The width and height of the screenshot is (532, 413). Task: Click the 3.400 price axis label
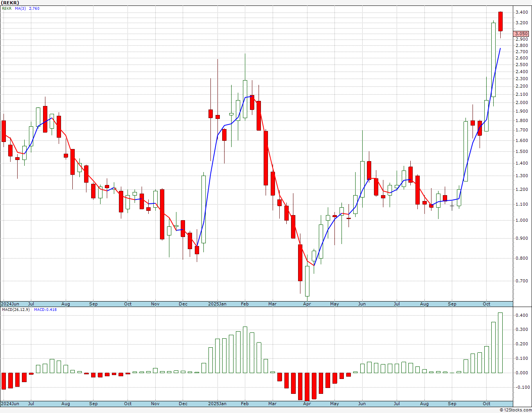522,13
